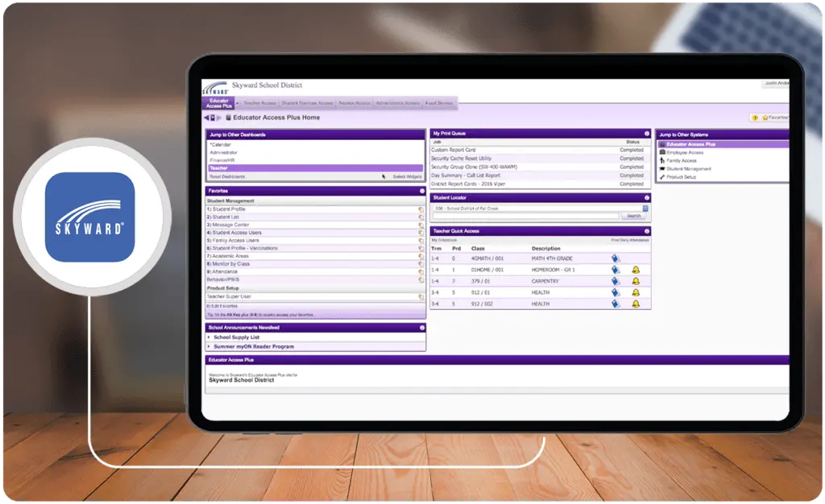This screenshot has width=825, height=504.
Task: Open Student Management in Jump to Other Systems
Action: pyautogui.click(x=689, y=169)
